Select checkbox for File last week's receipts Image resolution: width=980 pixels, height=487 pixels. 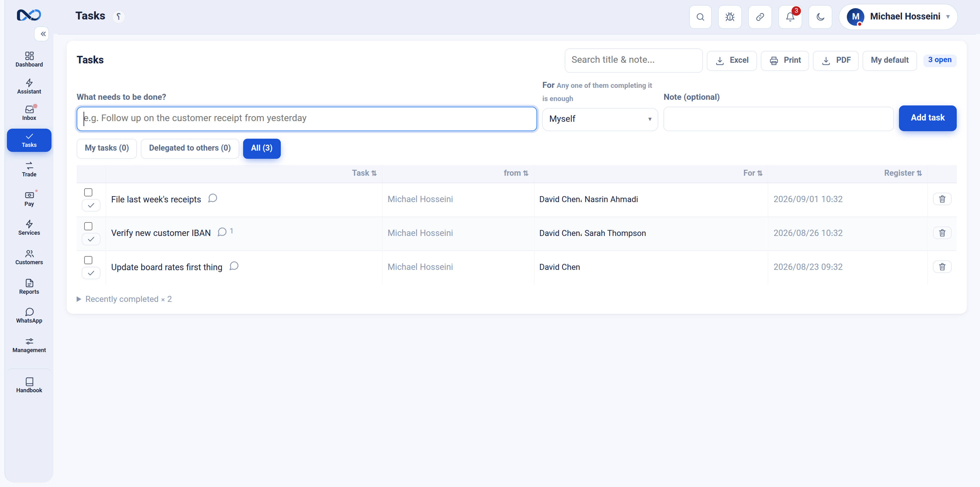(x=88, y=192)
